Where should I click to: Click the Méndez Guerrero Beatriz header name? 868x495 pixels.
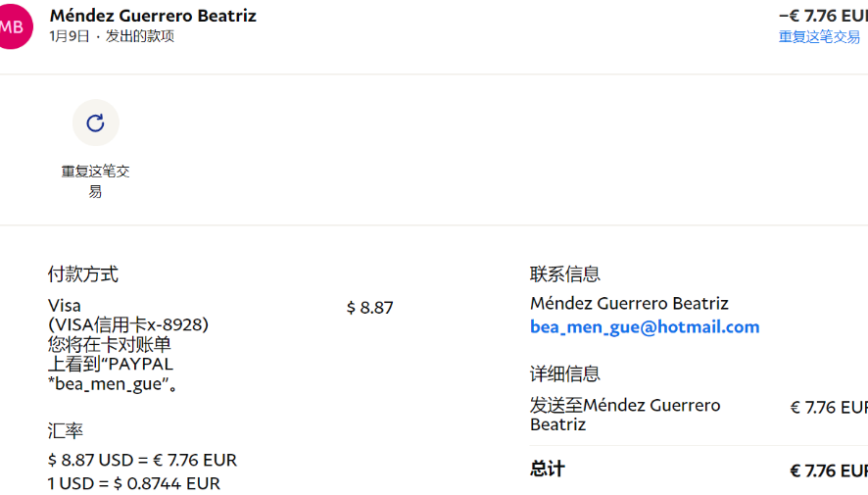(153, 16)
